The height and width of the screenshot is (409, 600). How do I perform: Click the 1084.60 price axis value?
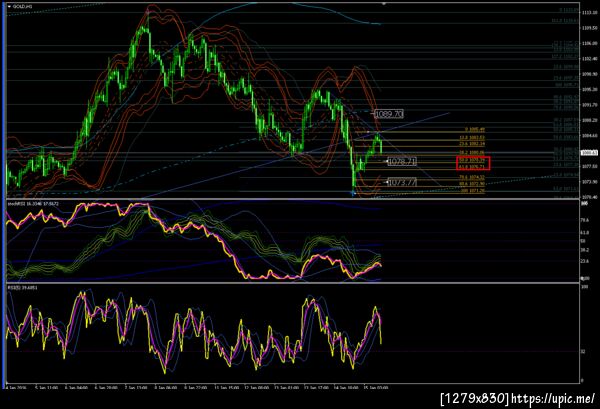590,135
